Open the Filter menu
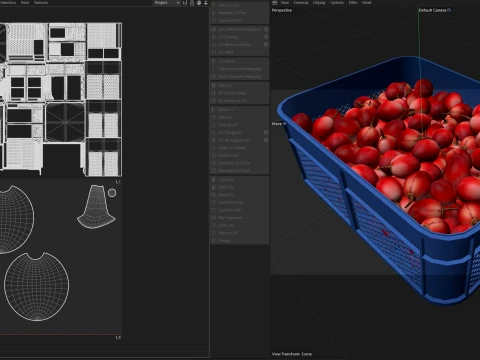The width and height of the screenshot is (480, 360). 353,3
